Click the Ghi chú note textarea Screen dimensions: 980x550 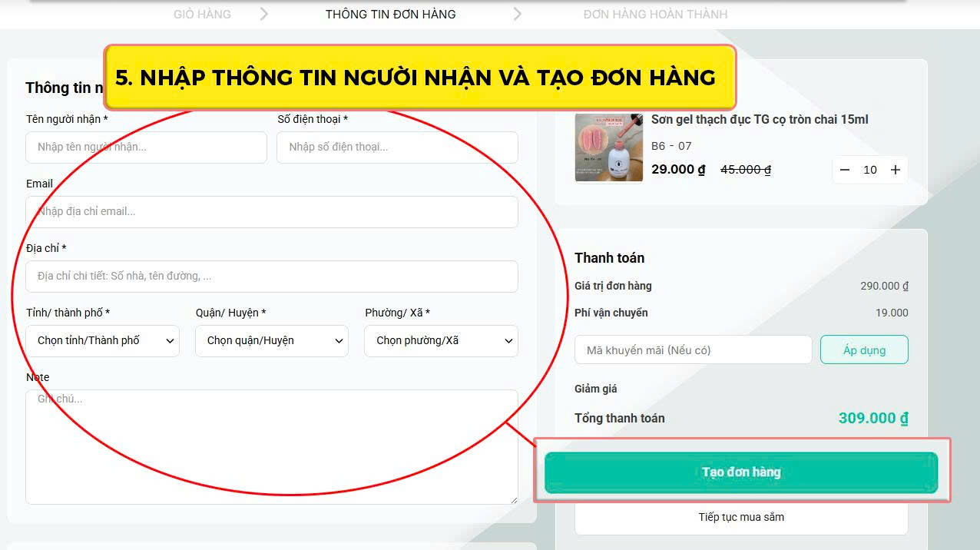272,446
